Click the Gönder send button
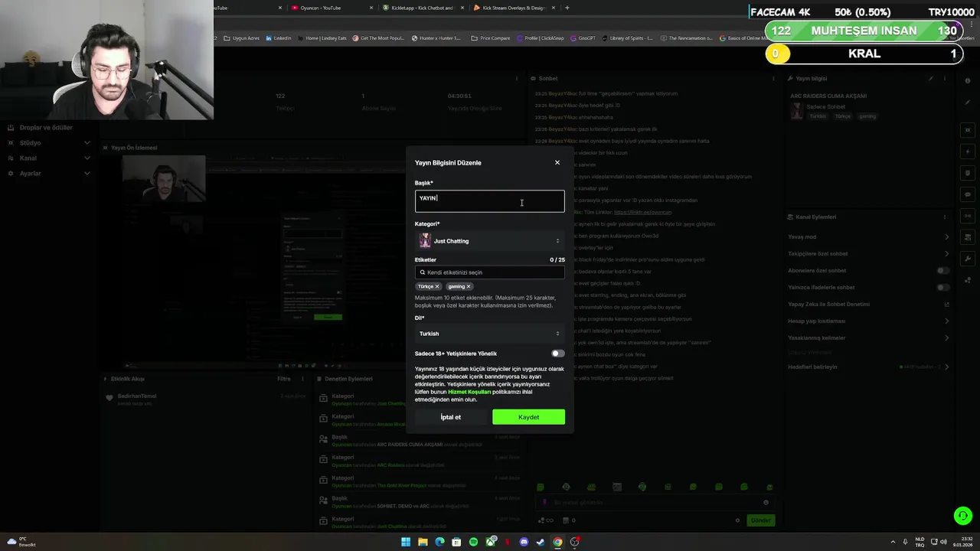Screen dimensions: 980x551 (760, 520)
